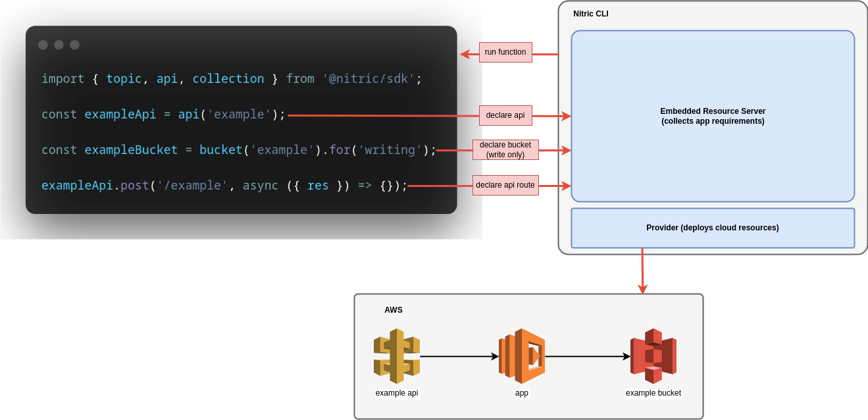Viewport: 868px width, 420px height.
Task: Click the example api gateway icon
Action: tap(397, 355)
